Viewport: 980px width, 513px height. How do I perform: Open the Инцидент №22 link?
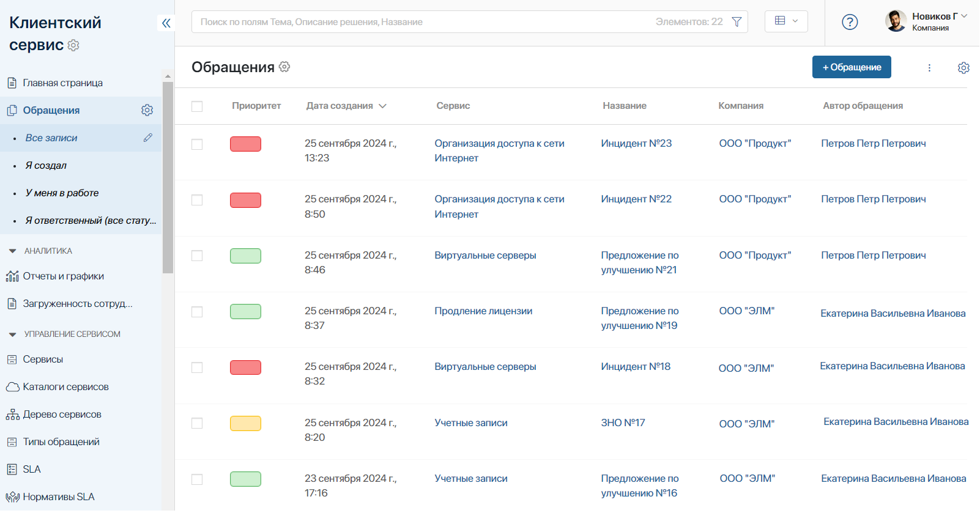636,199
